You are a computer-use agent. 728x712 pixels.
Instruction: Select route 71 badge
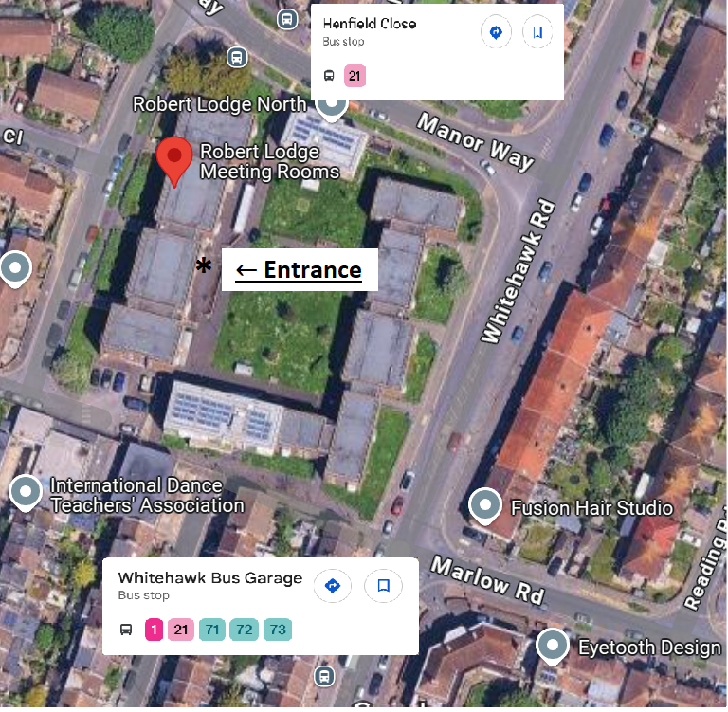coord(212,630)
